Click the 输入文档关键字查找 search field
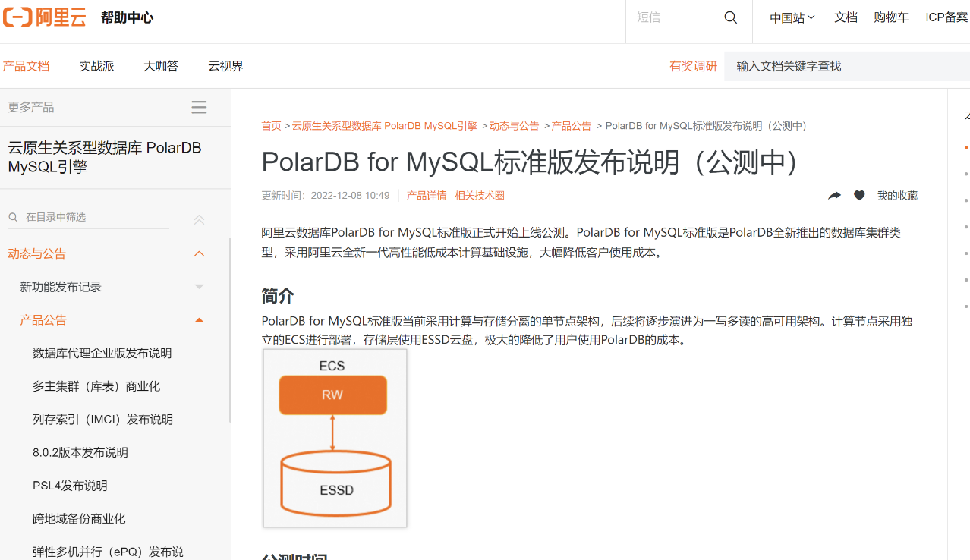The image size is (970, 560). tap(847, 66)
